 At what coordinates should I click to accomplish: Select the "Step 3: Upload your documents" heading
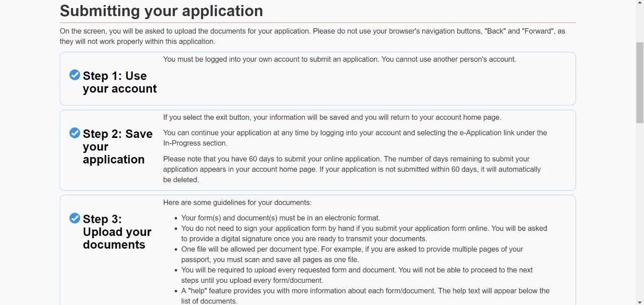(117, 232)
